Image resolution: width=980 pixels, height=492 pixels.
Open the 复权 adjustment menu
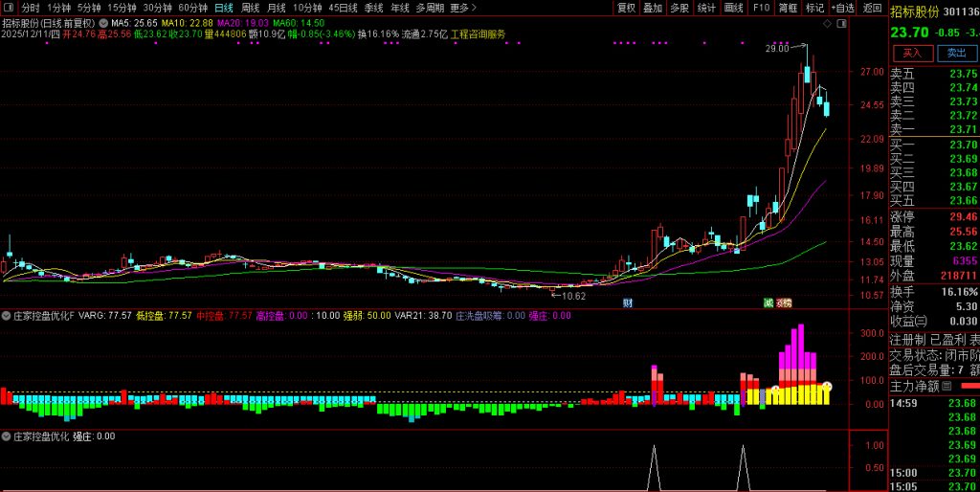(x=626, y=8)
